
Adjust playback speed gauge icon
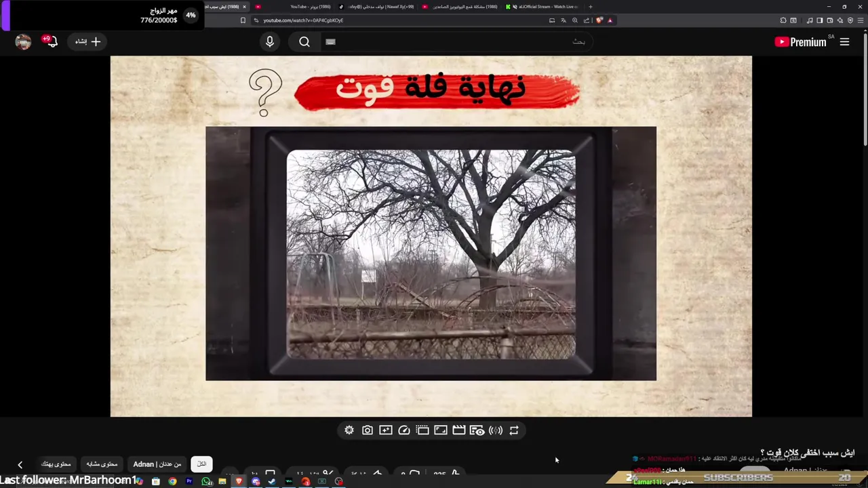click(x=404, y=430)
